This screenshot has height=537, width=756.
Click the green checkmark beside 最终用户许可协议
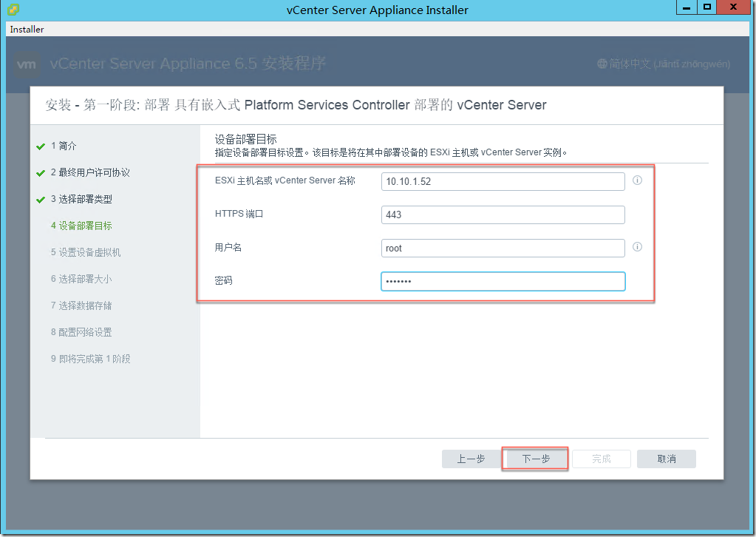pyautogui.click(x=41, y=173)
